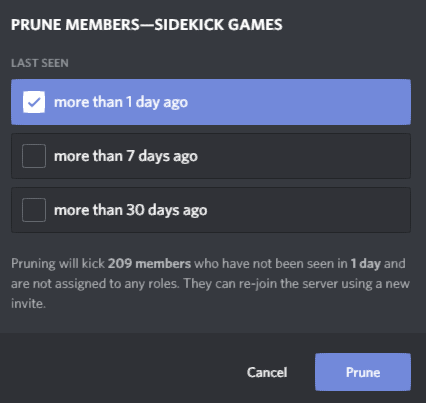Screen dimensions: 426x403
Task: Click the bold '209 members' text
Action: click(149, 264)
